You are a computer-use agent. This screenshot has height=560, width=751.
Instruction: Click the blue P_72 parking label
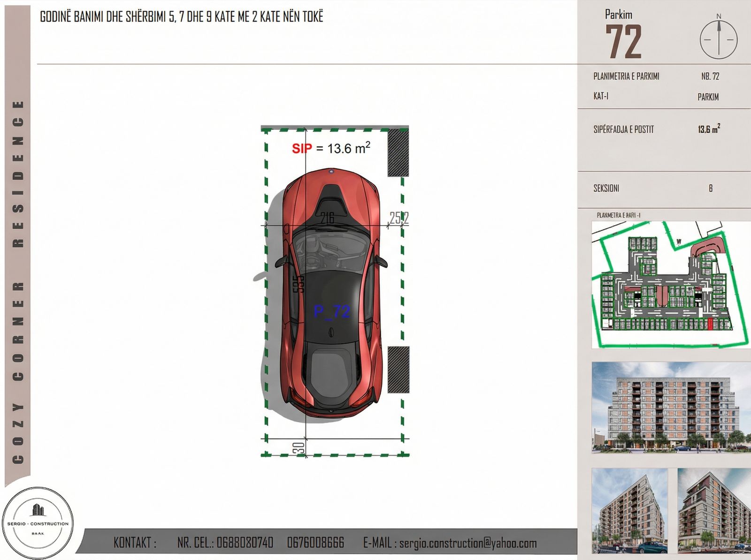point(332,311)
